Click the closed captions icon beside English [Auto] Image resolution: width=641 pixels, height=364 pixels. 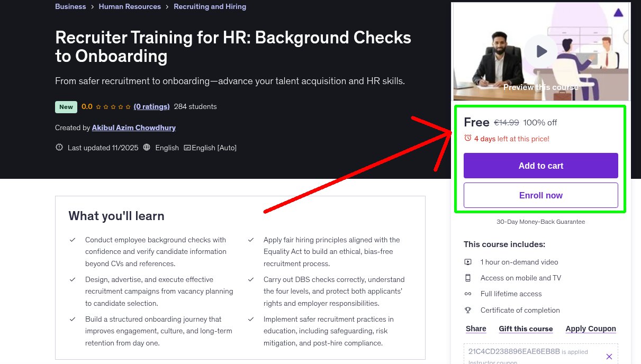(x=186, y=148)
